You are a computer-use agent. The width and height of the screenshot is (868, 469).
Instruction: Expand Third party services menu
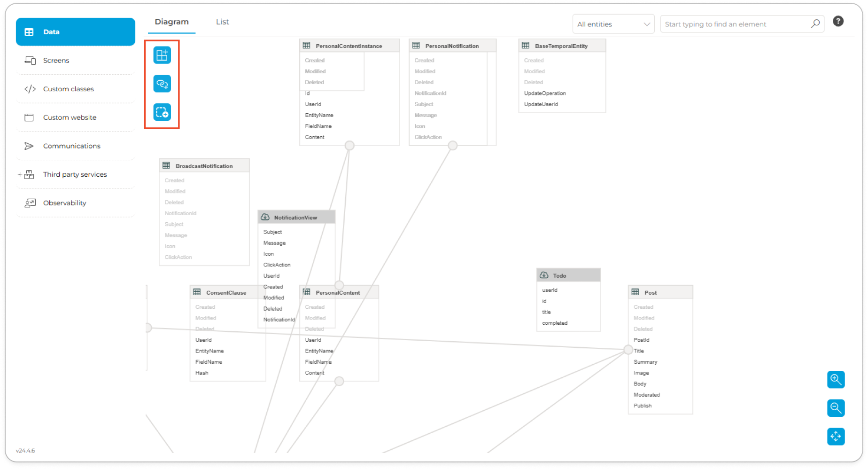pos(75,174)
